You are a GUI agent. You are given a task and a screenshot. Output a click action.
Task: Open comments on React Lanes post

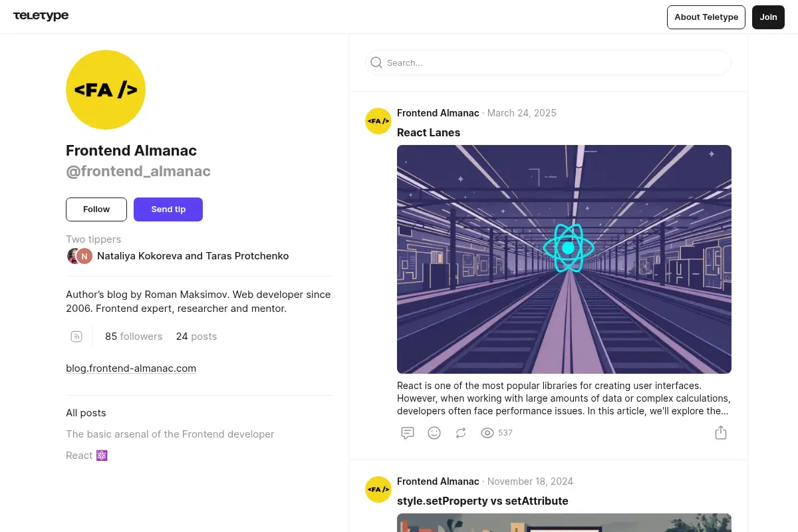[408, 433]
